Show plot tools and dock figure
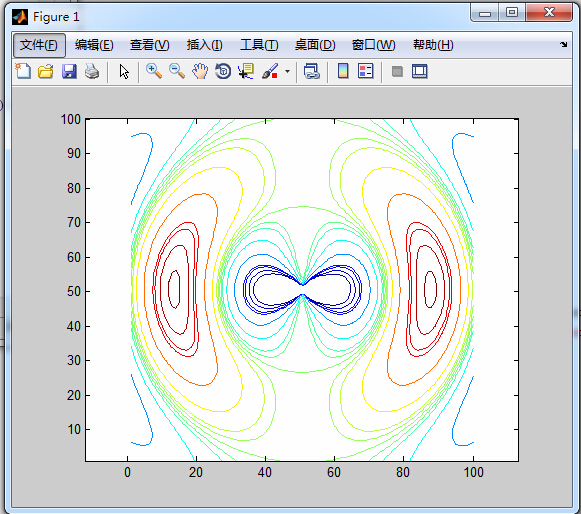The height and width of the screenshot is (514, 581). pyautogui.click(x=420, y=72)
